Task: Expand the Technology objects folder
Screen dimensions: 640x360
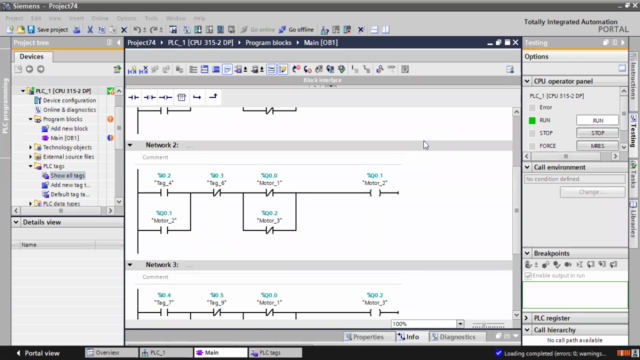Action: coord(31,147)
